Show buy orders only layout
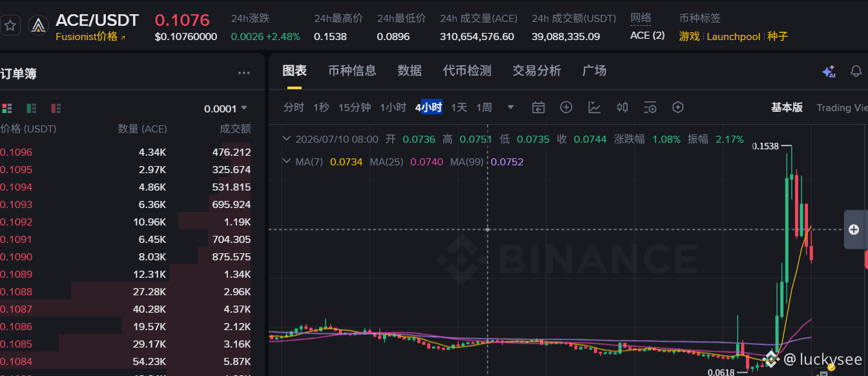Viewport: 868px width, 376px height. [x=31, y=108]
